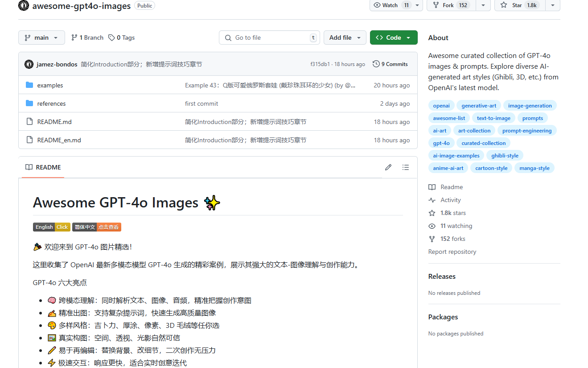The height and width of the screenshot is (368, 588).
Task: Click the Fork icon button
Action: [x=451, y=5]
